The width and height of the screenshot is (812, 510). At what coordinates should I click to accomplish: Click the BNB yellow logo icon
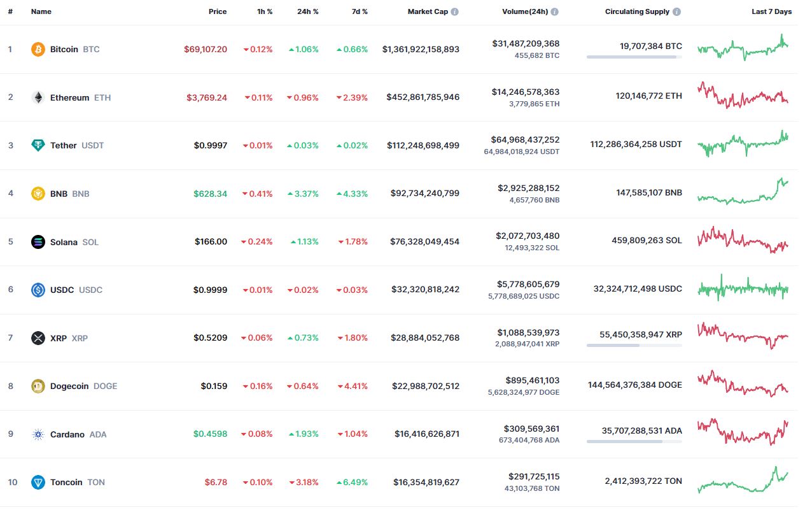coord(38,194)
